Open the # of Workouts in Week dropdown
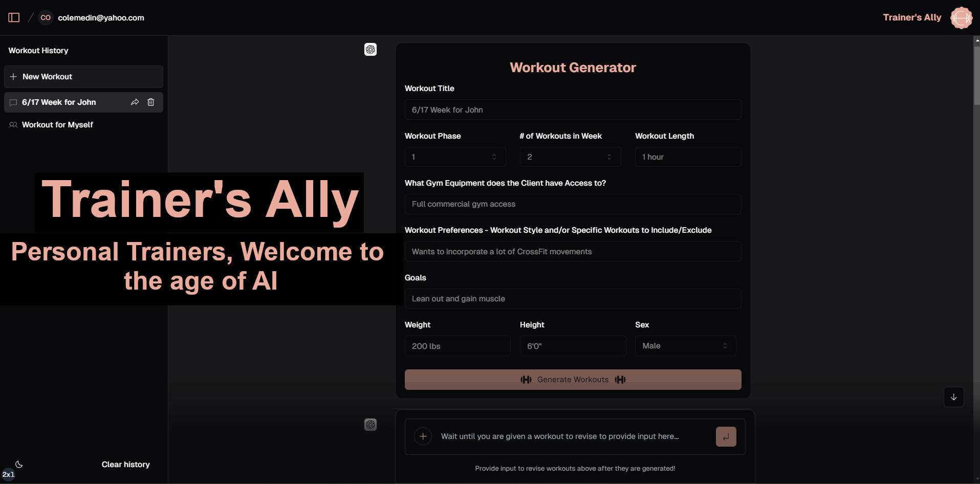Image resolution: width=980 pixels, height=484 pixels. click(570, 157)
